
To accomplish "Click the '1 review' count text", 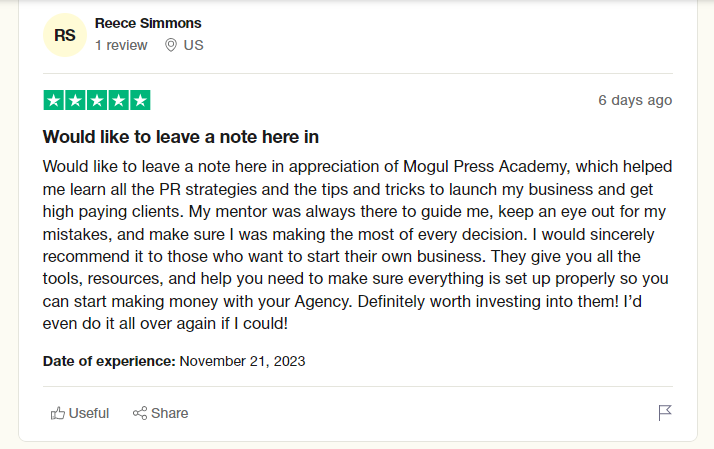I will tap(121, 45).
